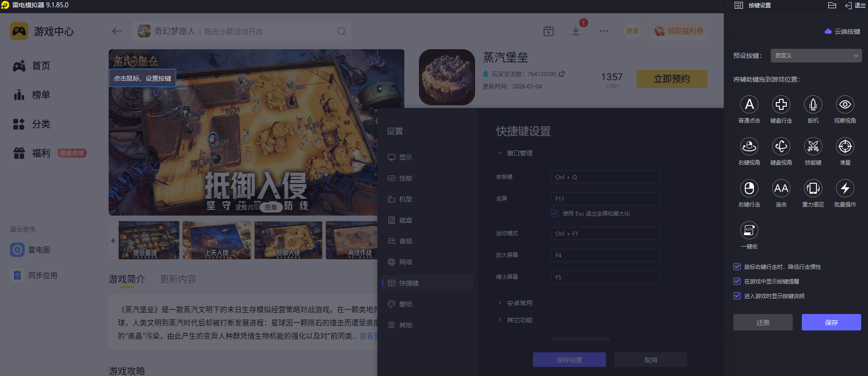Click the 放大屏幕 shortcut field F4
868x376 pixels.
pos(605,255)
